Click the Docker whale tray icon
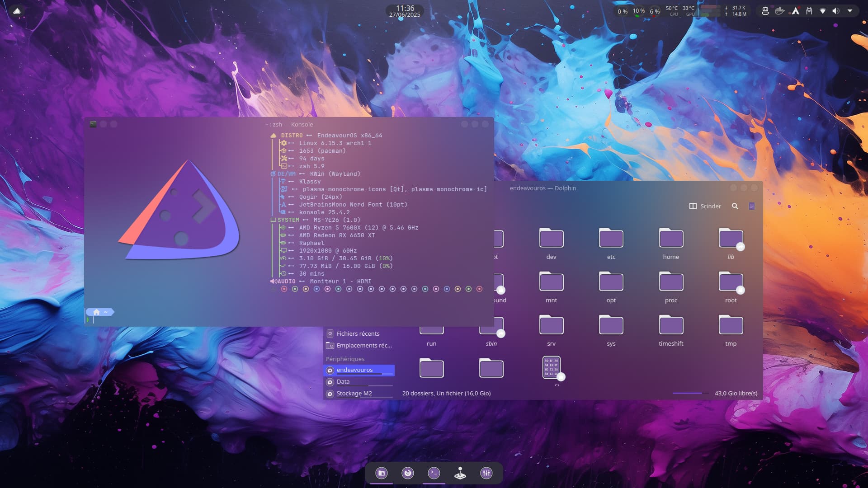 779,11
